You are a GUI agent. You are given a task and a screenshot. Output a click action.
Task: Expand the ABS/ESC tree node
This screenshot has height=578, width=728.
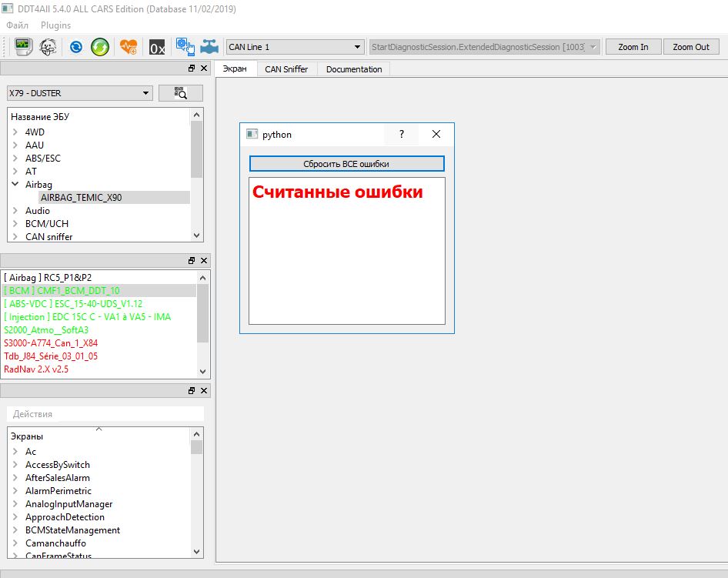click(15, 159)
